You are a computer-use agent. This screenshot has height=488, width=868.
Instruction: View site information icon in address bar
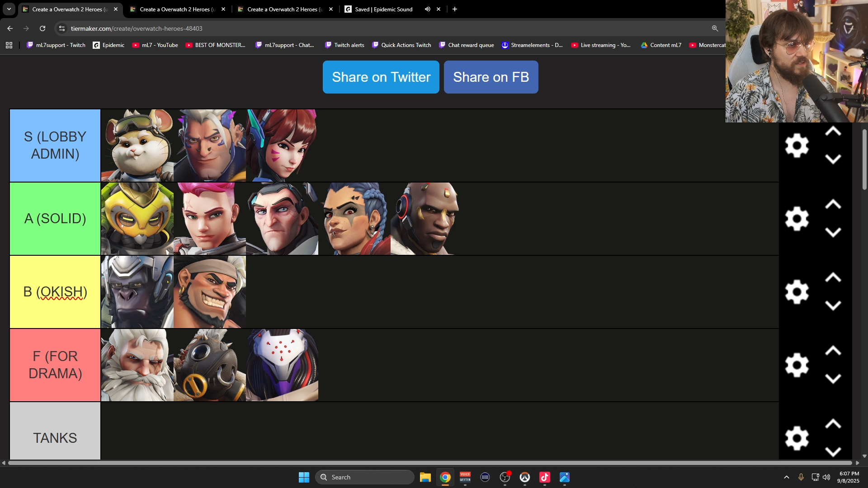pos(62,28)
